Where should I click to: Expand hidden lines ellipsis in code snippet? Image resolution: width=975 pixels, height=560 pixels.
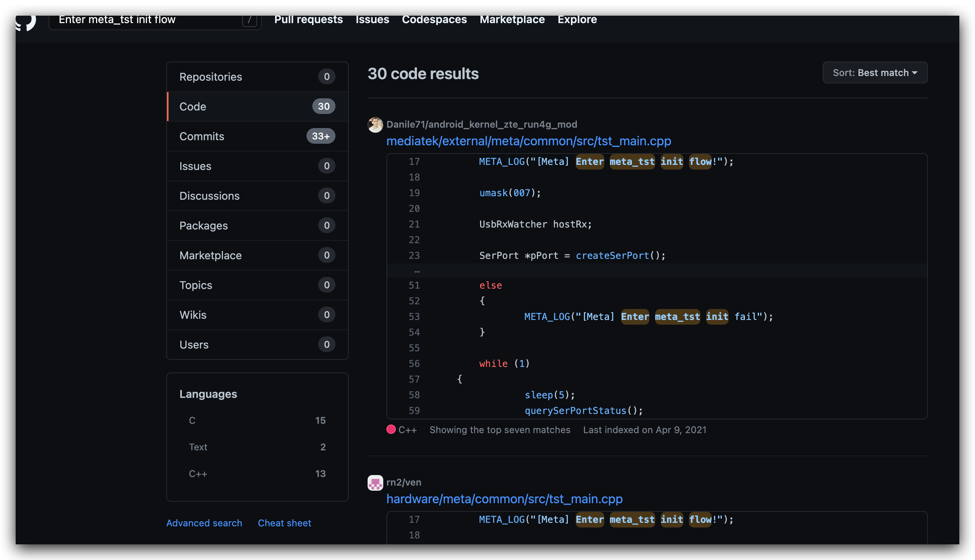coord(417,271)
